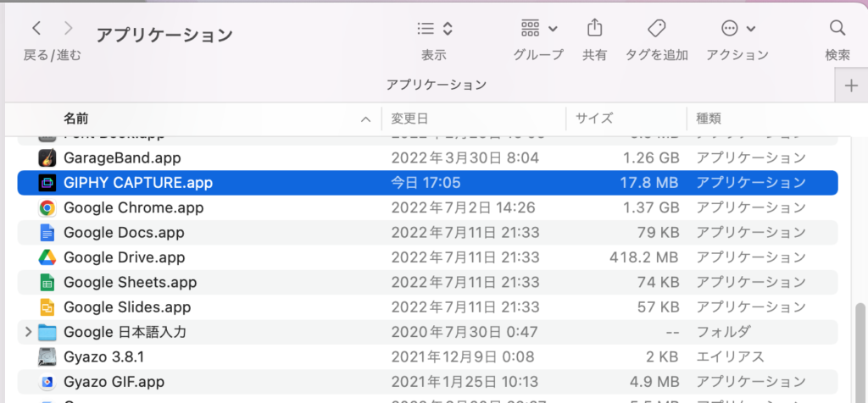The width and height of the screenshot is (868, 403).
Task: Open the search (検索) magnifier
Action: (837, 28)
